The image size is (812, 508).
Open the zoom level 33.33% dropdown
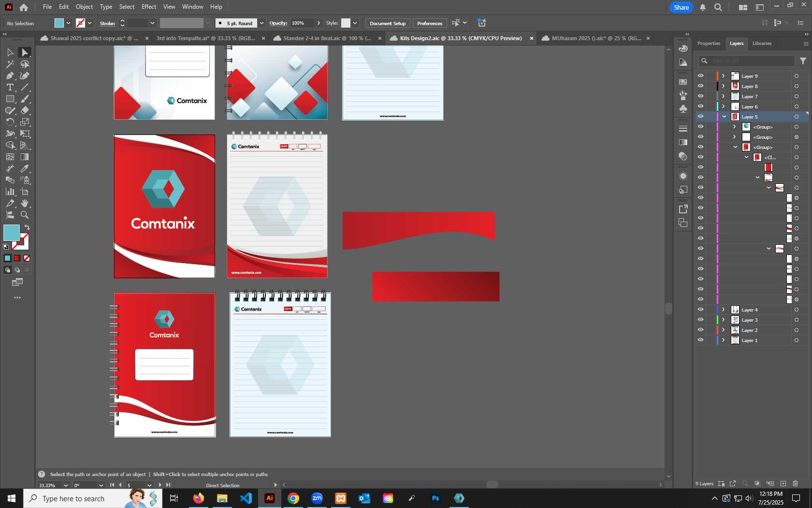click(x=66, y=485)
